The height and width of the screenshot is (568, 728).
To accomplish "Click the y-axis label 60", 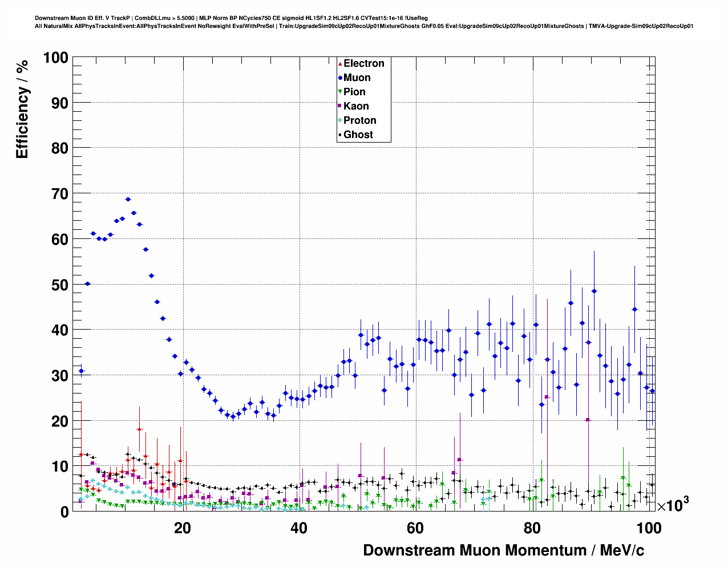I will (x=60, y=240).
